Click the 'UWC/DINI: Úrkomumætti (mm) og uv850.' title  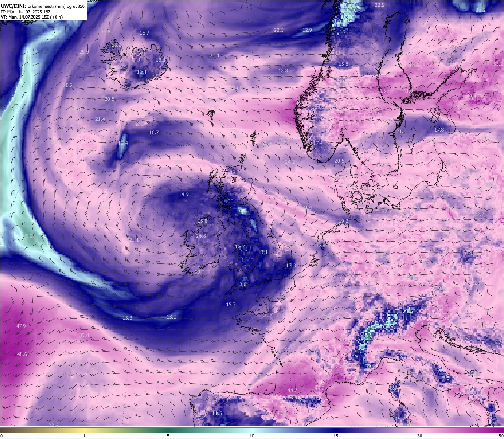click(x=43, y=6)
